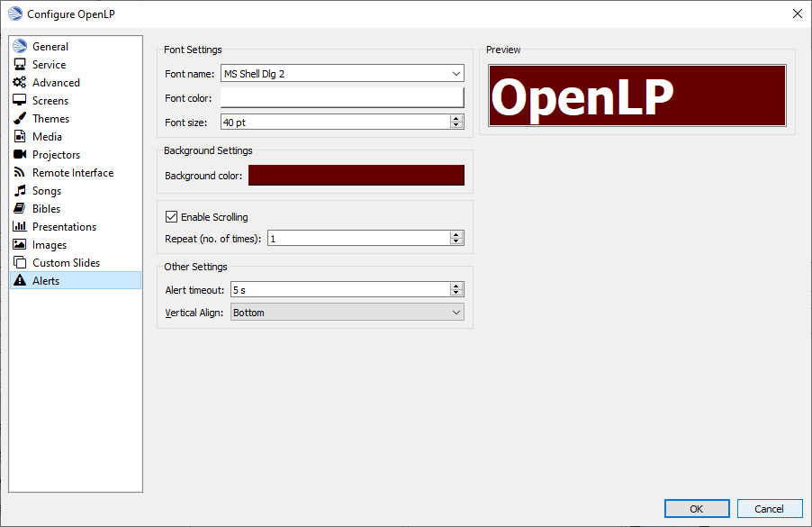Open the Advanced settings page
The height and width of the screenshot is (527, 812).
(x=75, y=82)
